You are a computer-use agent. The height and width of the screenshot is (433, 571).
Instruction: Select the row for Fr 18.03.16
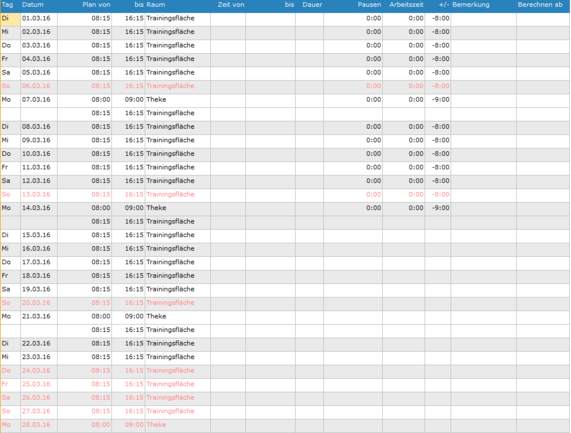pyautogui.click(x=285, y=276)
